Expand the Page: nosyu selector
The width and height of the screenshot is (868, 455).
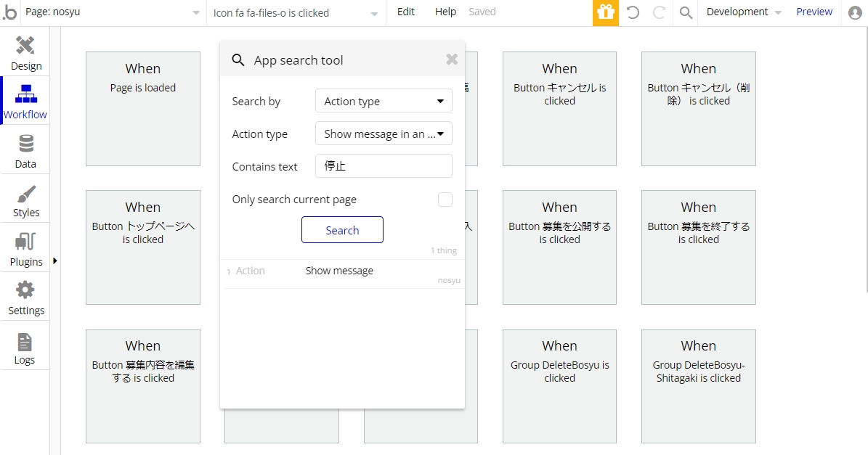[x=110, y=12]
